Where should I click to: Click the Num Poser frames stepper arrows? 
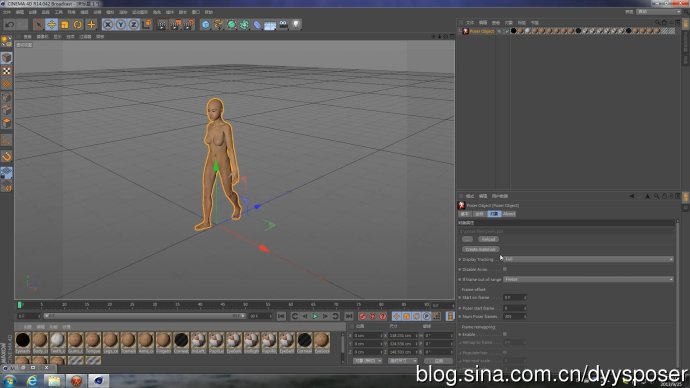tap(525, 317)
